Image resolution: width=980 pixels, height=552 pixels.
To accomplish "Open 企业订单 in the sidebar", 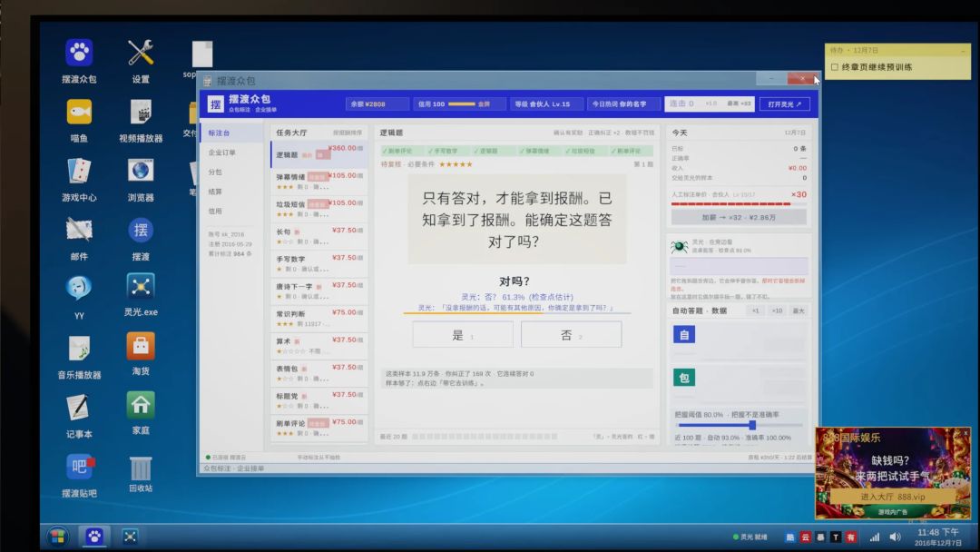I will 232,153.
